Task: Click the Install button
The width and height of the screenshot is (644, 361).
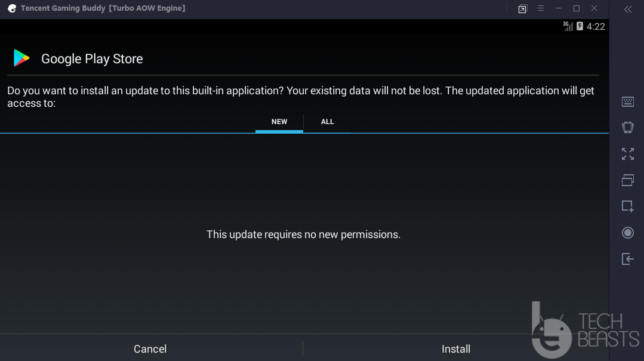Action: 456,348
